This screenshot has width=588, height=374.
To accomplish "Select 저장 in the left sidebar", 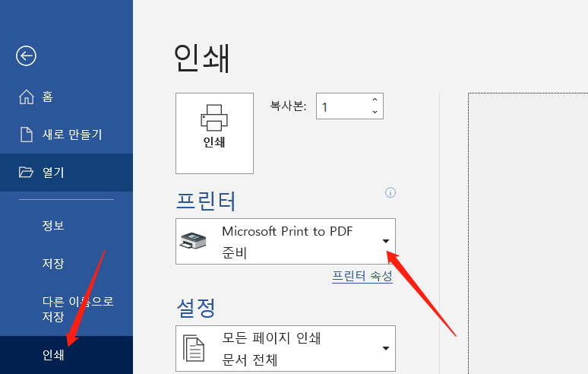I will tap(53, 263).
